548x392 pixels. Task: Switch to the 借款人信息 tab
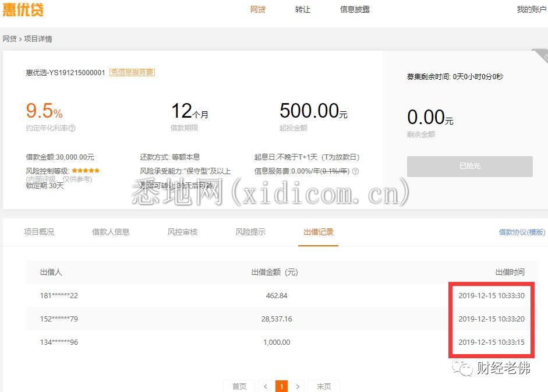(x=111, y=232)
